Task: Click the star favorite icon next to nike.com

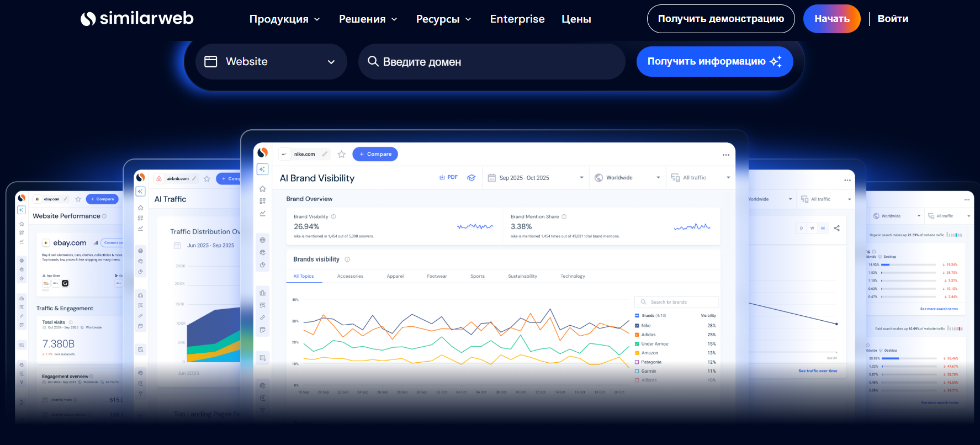Action: click(x=342, y=155)
